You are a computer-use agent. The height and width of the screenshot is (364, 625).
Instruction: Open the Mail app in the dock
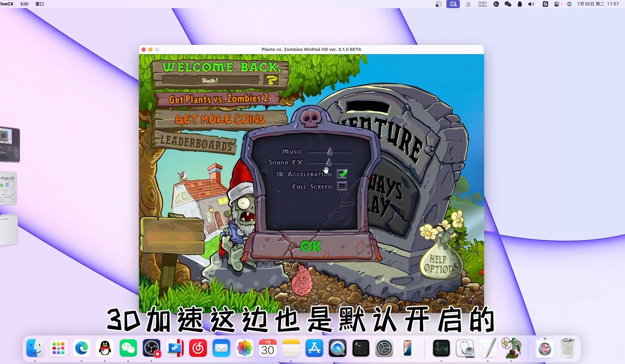pos(221,348)
